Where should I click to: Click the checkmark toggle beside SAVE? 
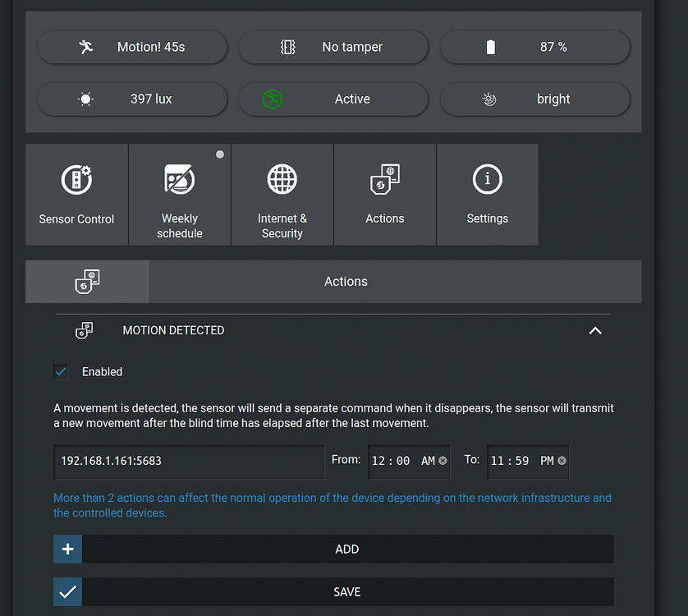67,591
